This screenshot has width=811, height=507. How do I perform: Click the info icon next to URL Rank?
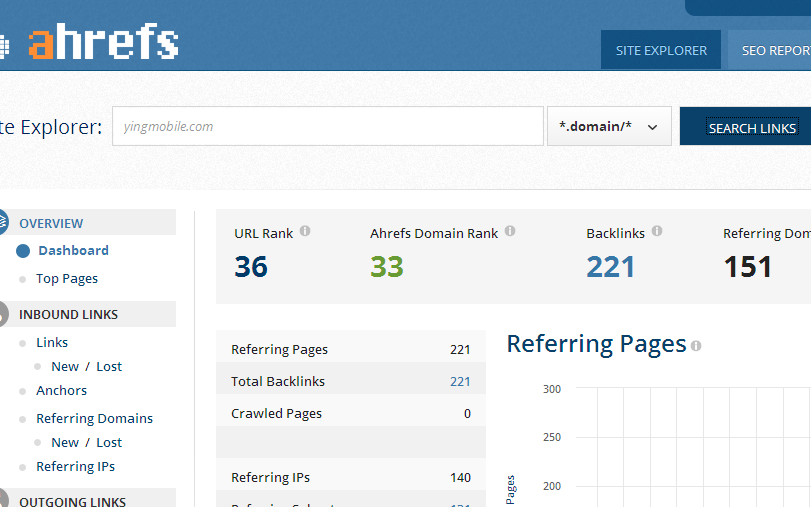tap(305, 231)
